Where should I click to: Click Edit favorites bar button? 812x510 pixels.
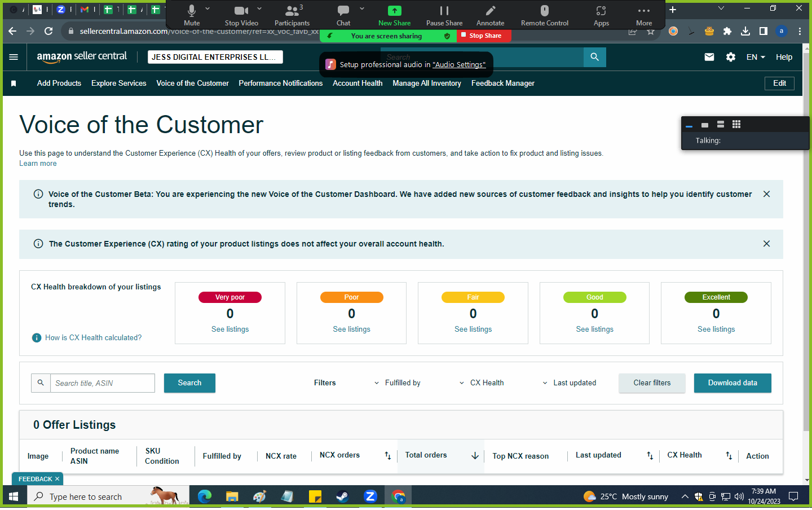click(x=780, y=83)
